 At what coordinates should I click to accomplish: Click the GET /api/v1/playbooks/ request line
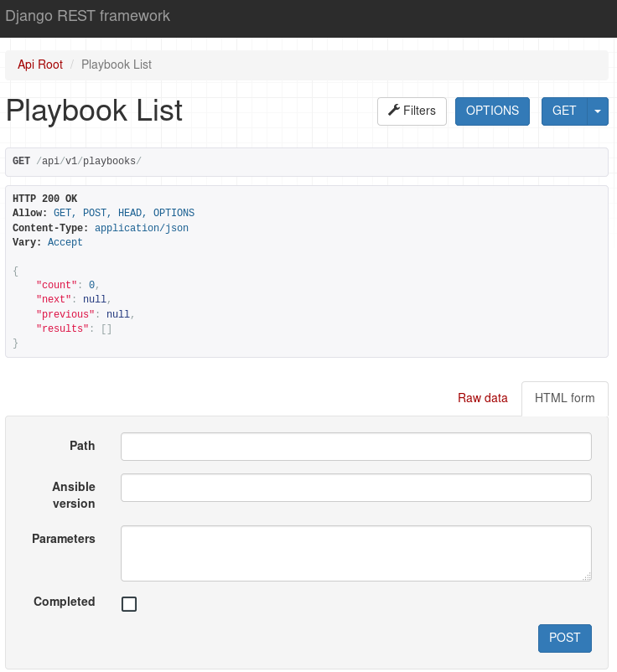[77, 161]
